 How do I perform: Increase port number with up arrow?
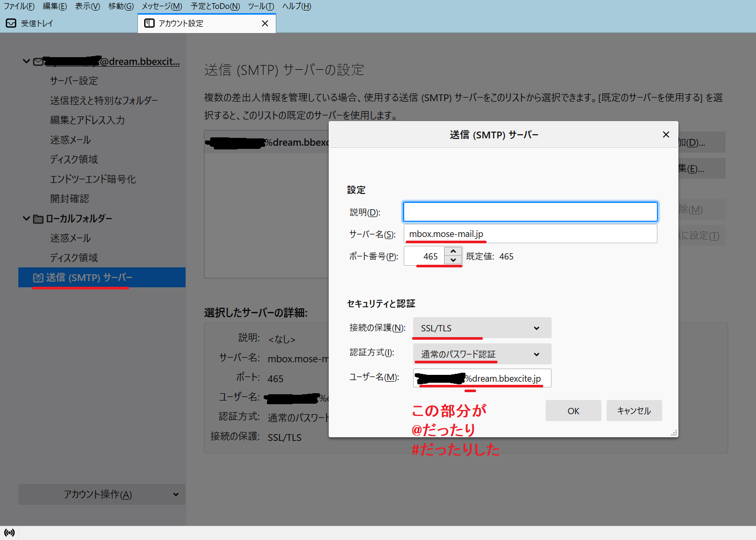tap(453, 252)
